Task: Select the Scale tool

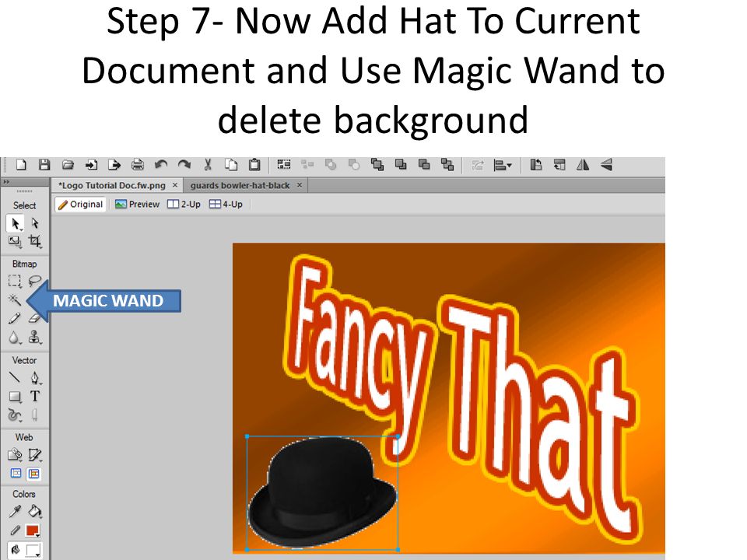Action: 15,241
